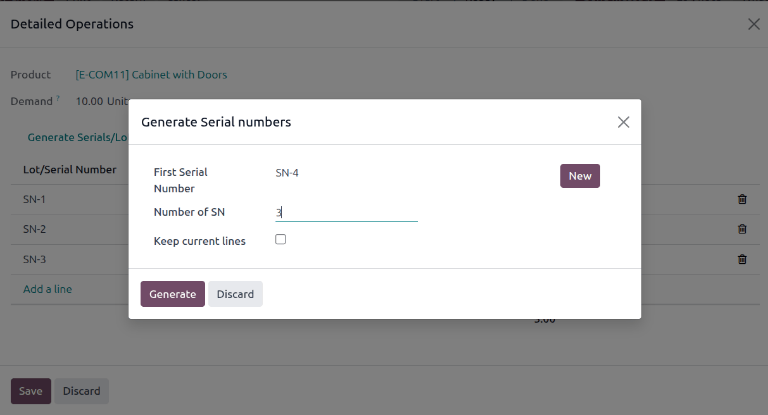Open the Cabinet with Doors product link

pos(151,75)
